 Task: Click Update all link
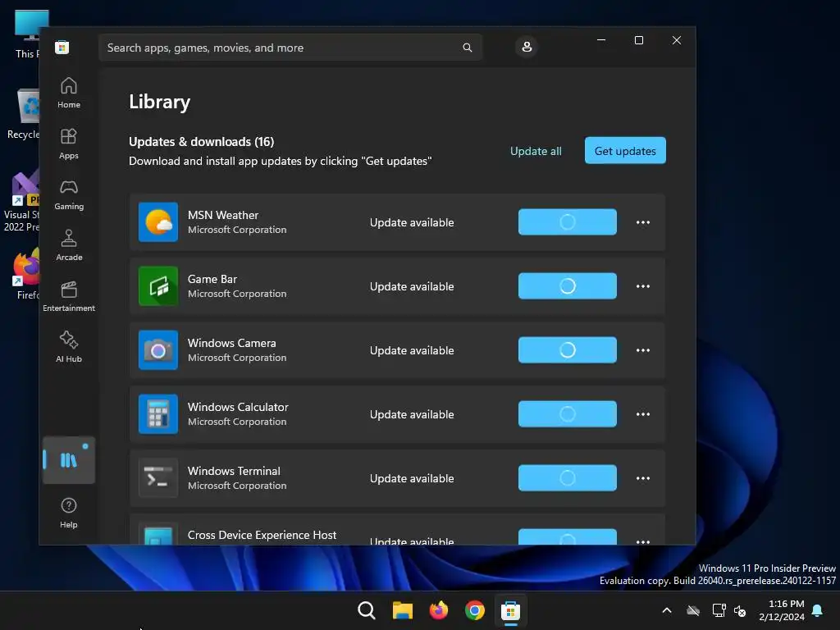tap(536, 151)
